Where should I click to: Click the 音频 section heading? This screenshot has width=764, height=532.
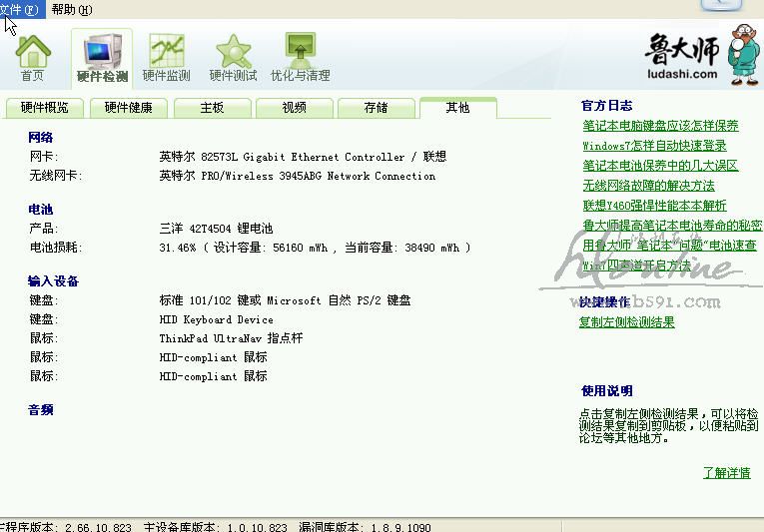click(41, 410)
